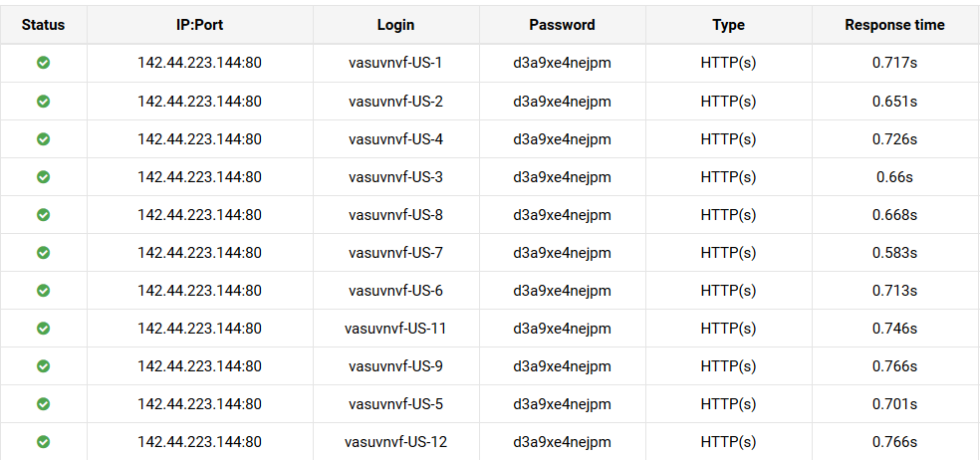Click the IP:Port column header
Image resolution: width=980 pixels, height=460 pixels.
tap(199, 25)
